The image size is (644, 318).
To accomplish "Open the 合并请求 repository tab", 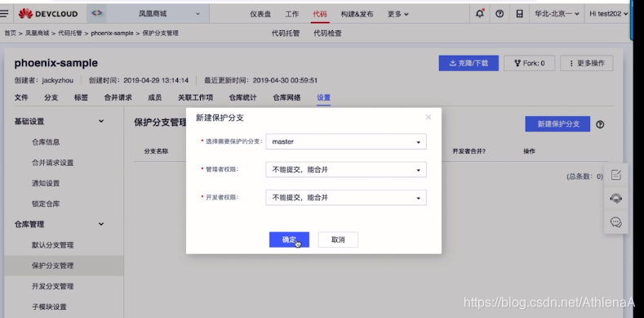I will (x=118, y=97).
